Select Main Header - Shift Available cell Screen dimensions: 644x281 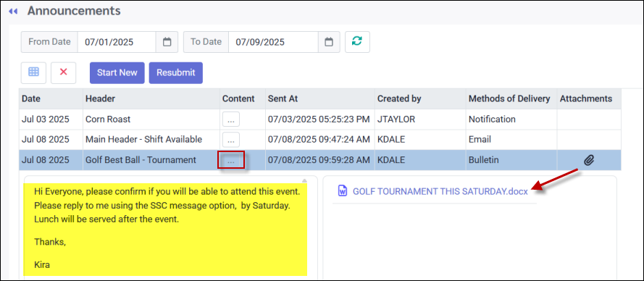pyautogui.click(x=151, y=140)
